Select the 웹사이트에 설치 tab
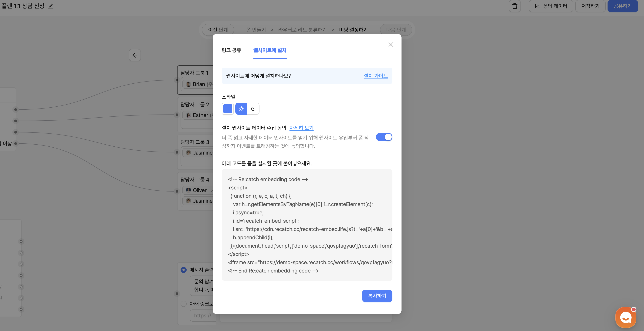Image resolution: width=644 pixels, height=331 pixels. 270,50
